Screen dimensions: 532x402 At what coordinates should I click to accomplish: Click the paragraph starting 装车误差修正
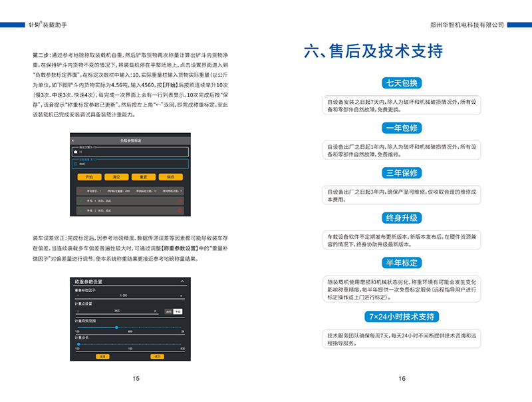(130, 248)
